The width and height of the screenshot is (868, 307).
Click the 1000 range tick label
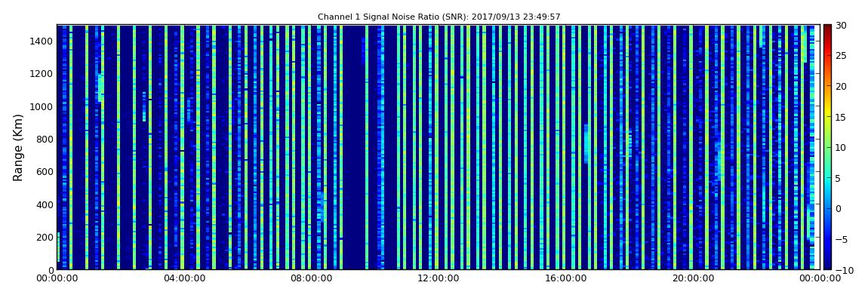click(x=42, y=106)
